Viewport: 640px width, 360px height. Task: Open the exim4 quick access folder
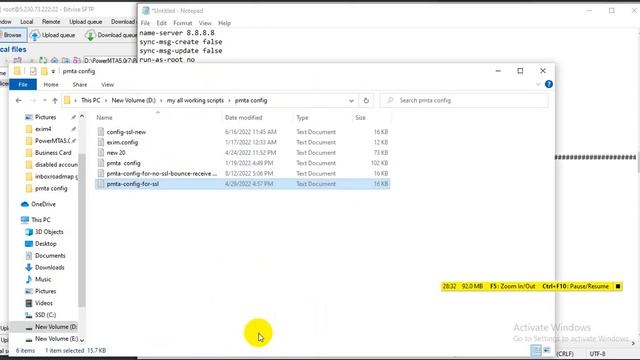coord(43,129)
